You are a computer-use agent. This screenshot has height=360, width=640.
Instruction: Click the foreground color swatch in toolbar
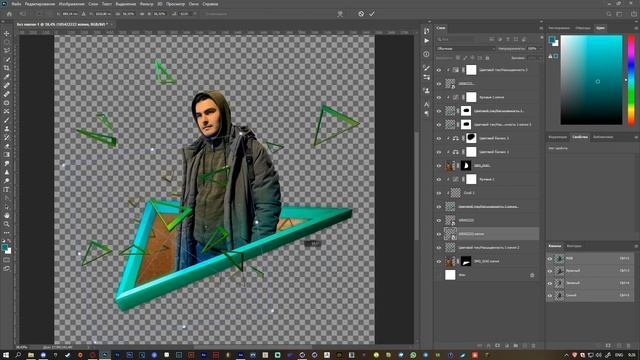pos(5,248)
